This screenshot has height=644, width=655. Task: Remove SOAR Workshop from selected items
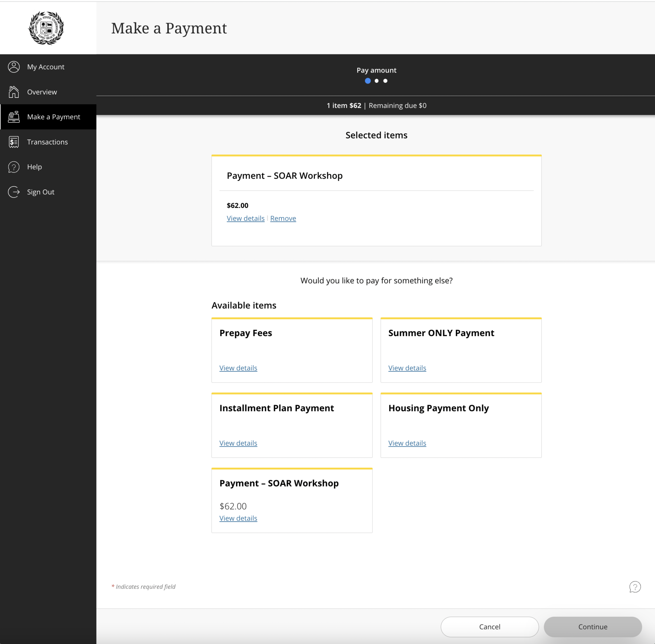(x=283, y=218)
